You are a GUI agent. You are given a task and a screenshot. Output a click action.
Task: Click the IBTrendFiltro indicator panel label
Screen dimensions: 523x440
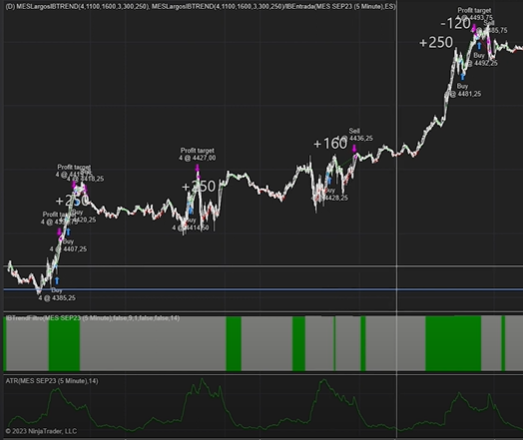(93, 318)
